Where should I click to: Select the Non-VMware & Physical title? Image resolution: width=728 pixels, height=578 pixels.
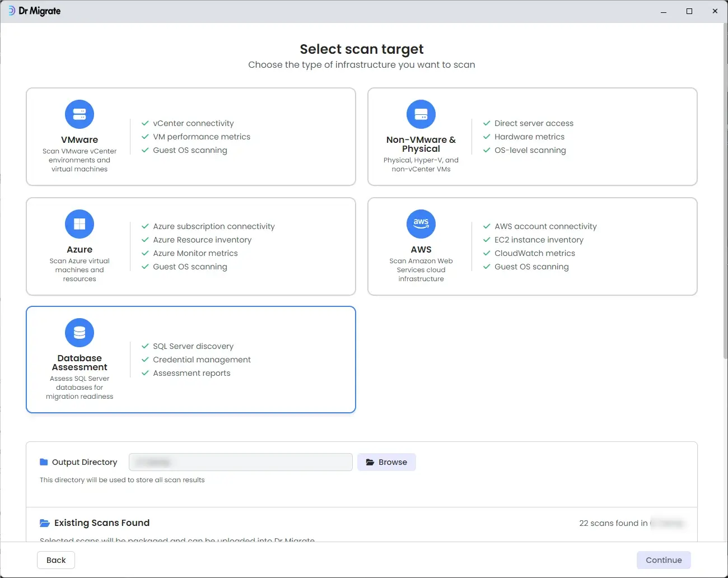coord(421,144)
